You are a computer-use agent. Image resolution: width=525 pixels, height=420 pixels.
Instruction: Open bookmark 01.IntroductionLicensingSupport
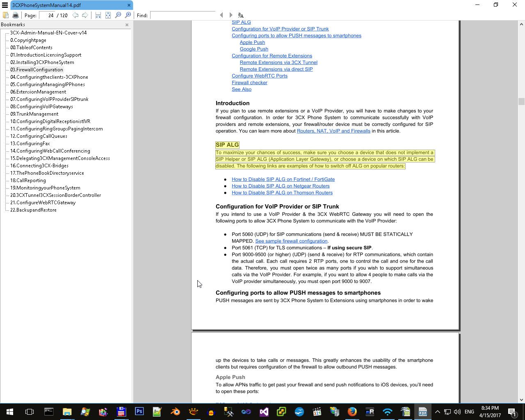(46, 55)
